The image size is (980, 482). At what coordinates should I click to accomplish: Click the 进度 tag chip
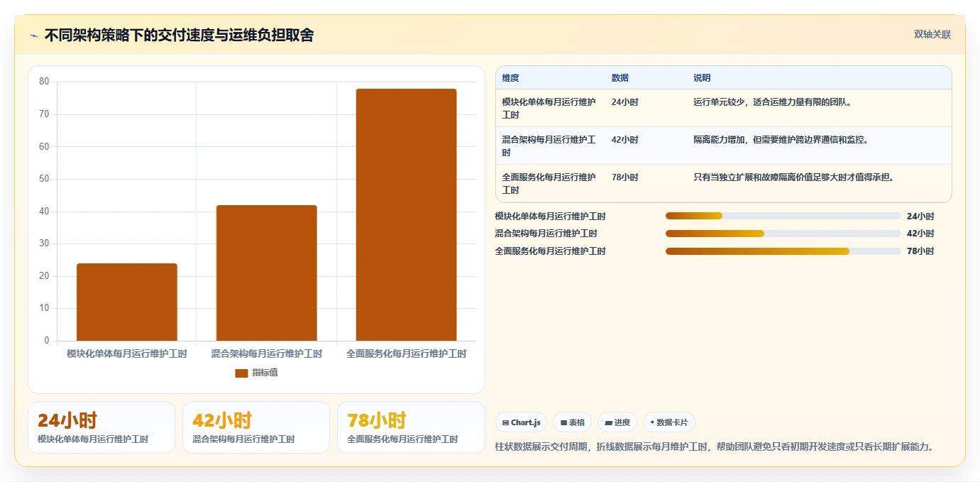coord(617,422)
